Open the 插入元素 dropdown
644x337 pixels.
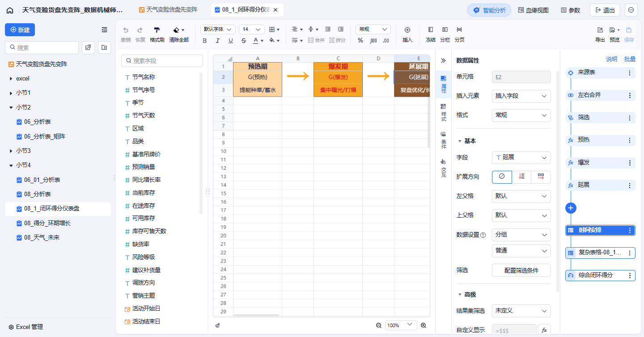click(521, 96)
